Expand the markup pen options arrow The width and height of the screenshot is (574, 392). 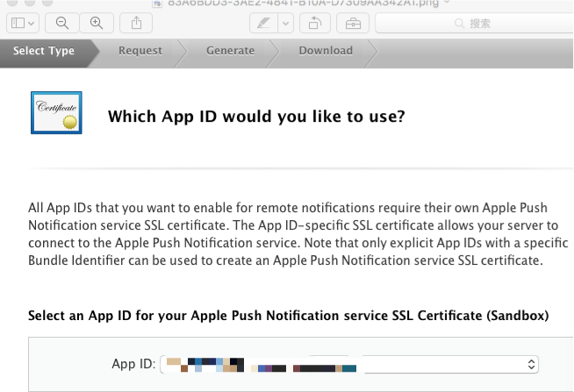click(286, 24)
